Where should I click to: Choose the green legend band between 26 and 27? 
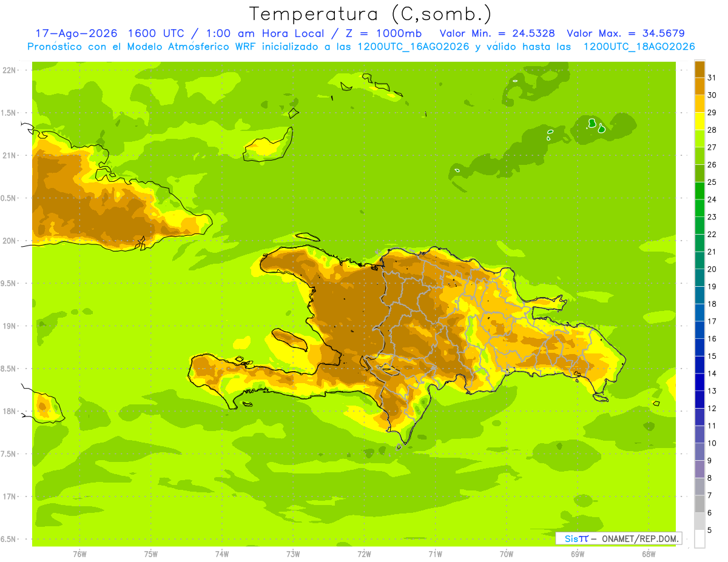(x=699, y=156)
